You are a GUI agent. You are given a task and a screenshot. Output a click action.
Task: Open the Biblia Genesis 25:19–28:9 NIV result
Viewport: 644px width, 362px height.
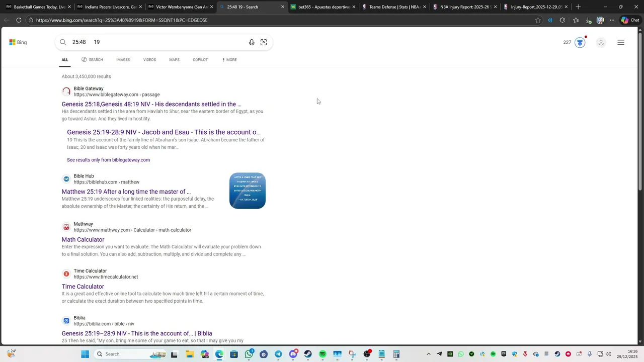coord(137,333)
